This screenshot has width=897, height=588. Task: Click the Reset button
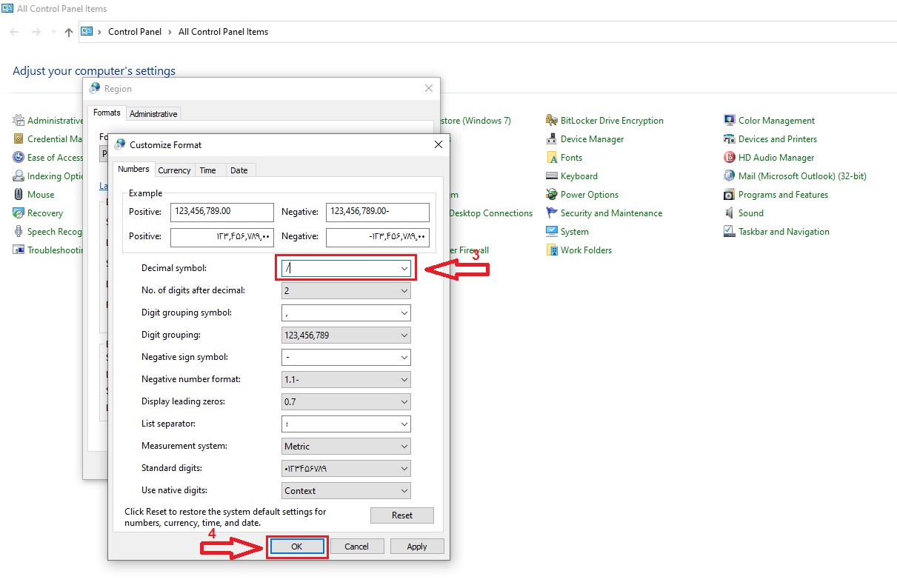pos(401,515)
